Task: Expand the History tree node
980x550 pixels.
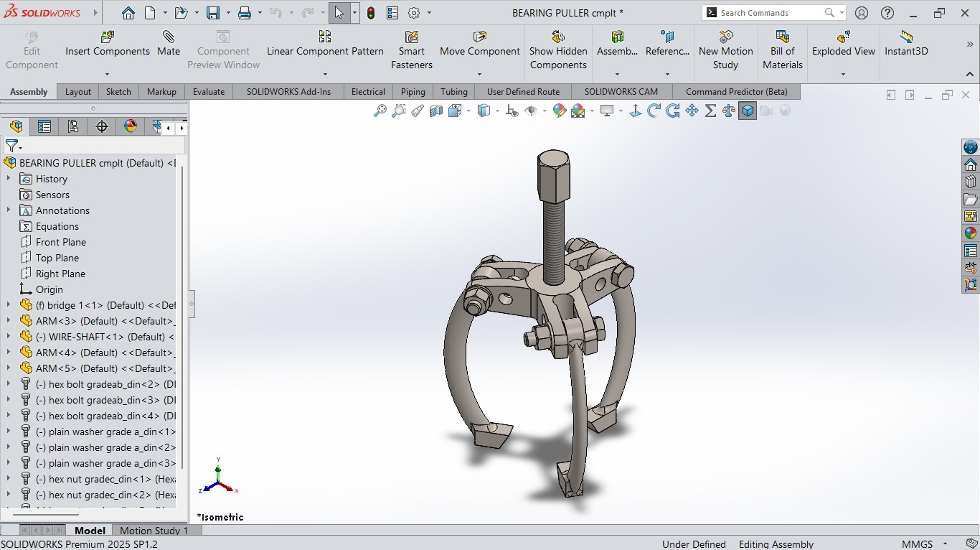Action: click(x=9, y=179)
